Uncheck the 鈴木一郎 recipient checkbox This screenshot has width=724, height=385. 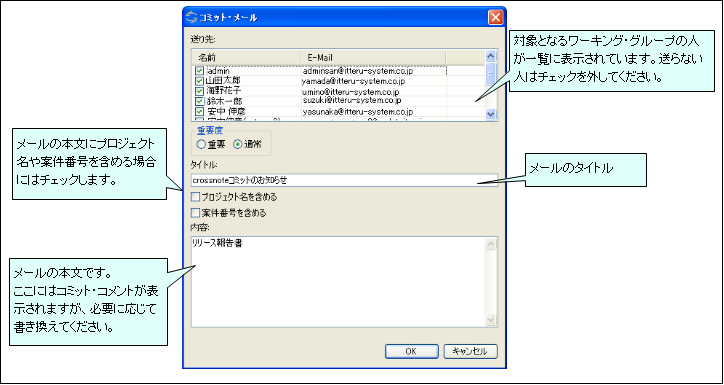tap(199, 101)
